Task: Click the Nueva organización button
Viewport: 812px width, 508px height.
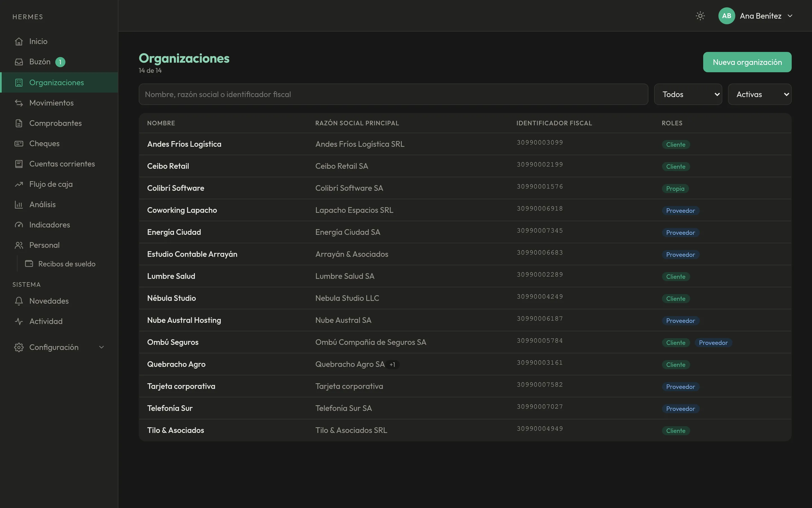Action: [747, 62]
